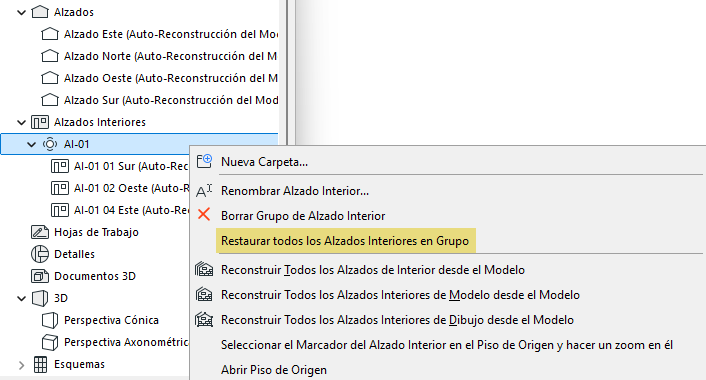
Task: Select the Alzados Interiores label
Action: pyautogui.click(x=100, y=122)
